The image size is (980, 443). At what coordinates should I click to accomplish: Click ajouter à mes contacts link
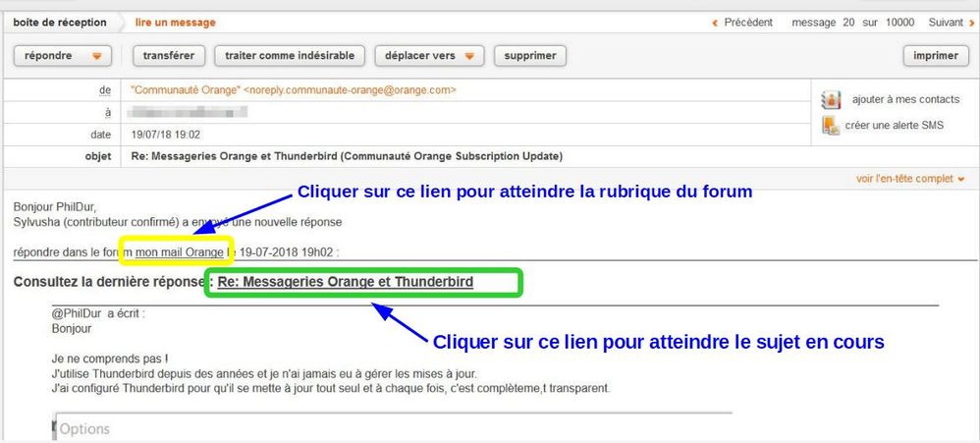[905, 100]
